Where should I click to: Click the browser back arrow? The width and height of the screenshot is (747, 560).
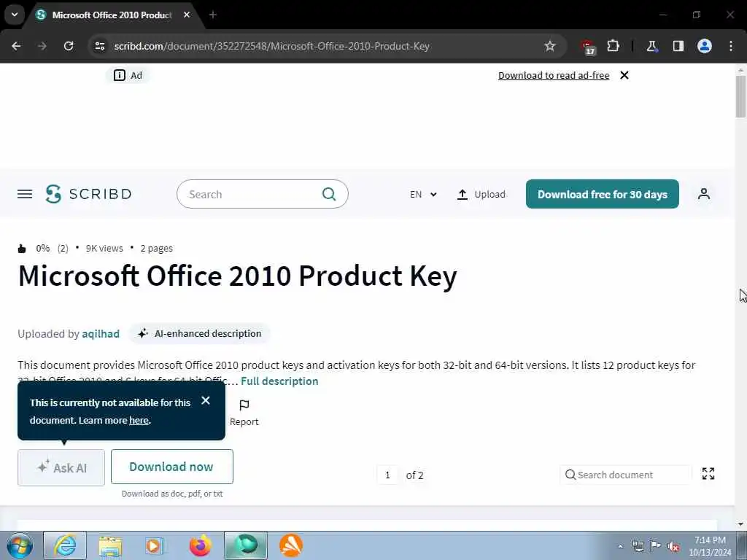16,46
